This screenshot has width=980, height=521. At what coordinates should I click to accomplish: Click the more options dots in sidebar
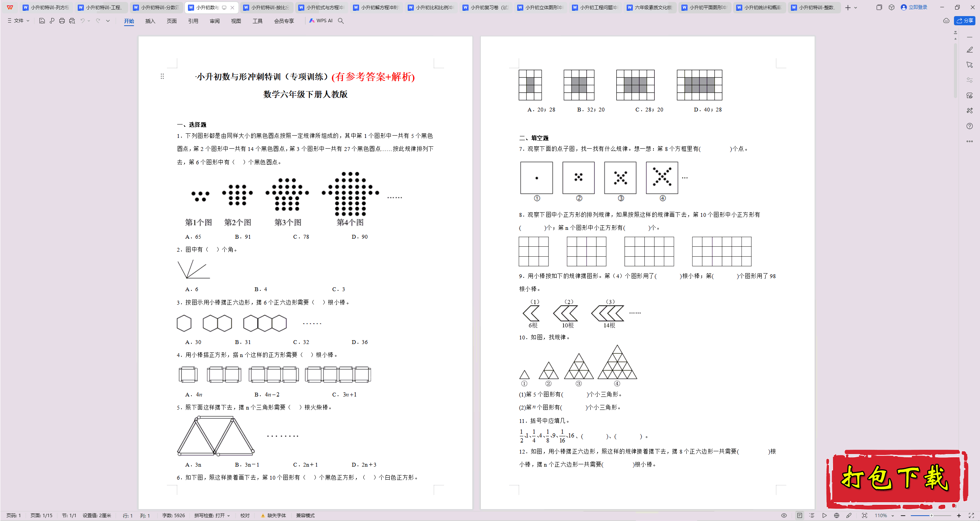(970, 141)
